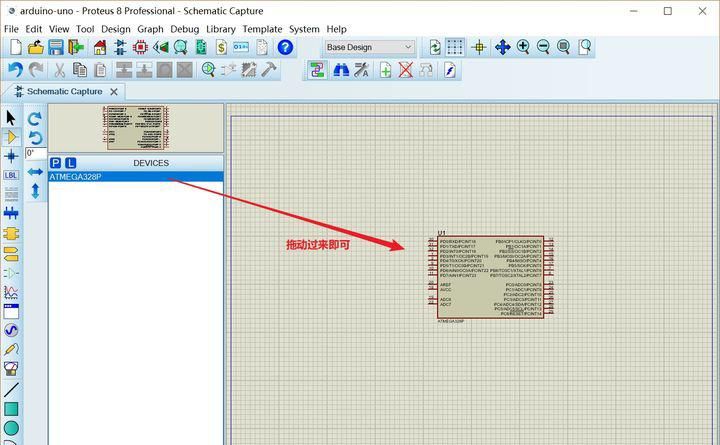
Task: Click the Rotate Clockwise icon
Action: tap(35, 119)
